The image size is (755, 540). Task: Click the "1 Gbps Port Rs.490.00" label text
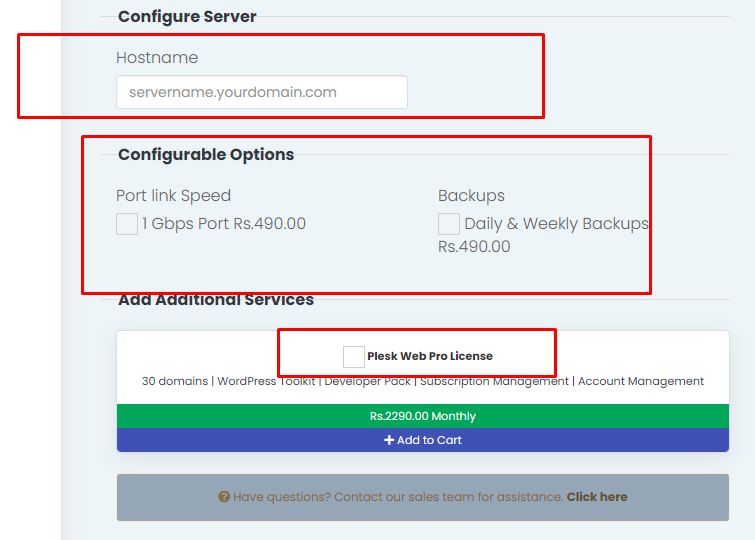pos(223,224)
